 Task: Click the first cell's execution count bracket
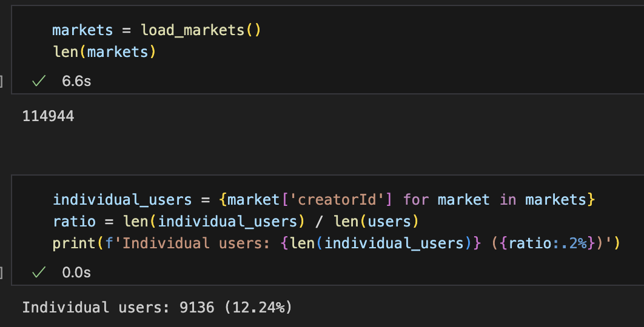2,81
